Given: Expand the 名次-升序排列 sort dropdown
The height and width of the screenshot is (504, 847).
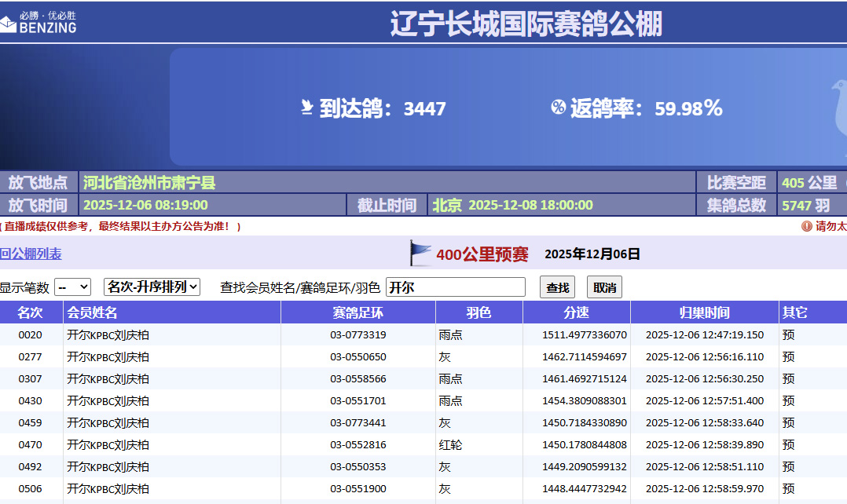Looking at the screenshot, I should [x=152, y=287].
